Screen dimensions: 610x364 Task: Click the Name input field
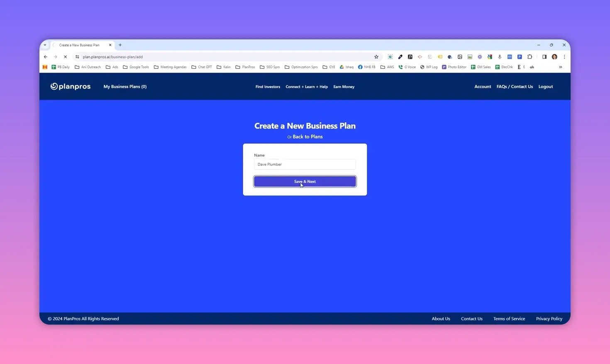click(305, 164)
